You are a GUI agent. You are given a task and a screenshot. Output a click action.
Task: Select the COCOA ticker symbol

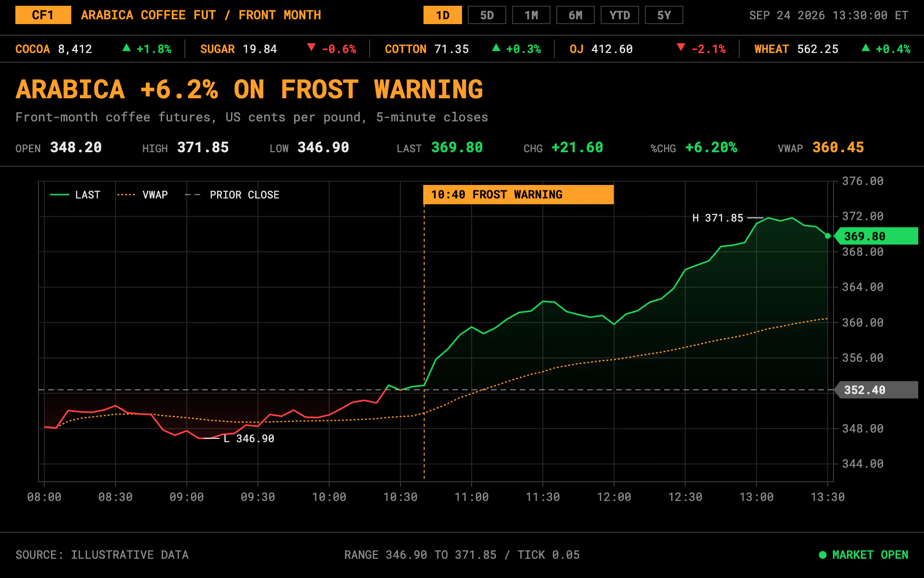(x=33, y=49)
